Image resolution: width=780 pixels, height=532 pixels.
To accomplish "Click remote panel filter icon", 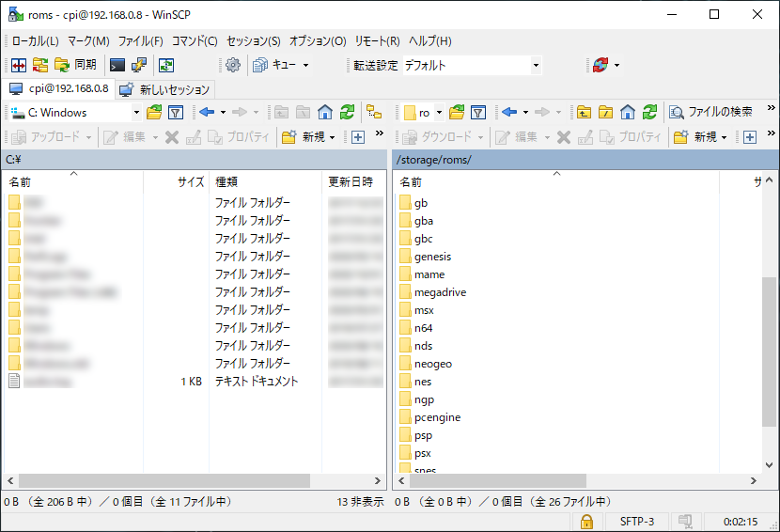I will (478, 113).
